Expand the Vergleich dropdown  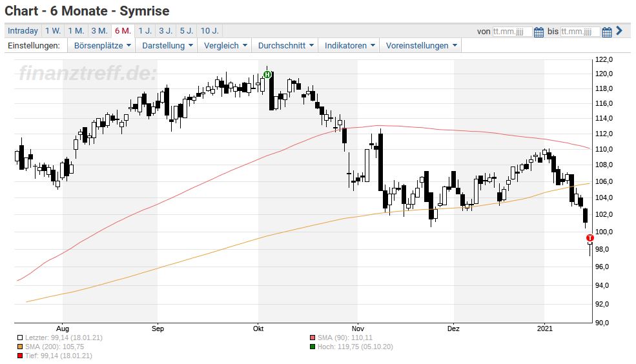225,45
